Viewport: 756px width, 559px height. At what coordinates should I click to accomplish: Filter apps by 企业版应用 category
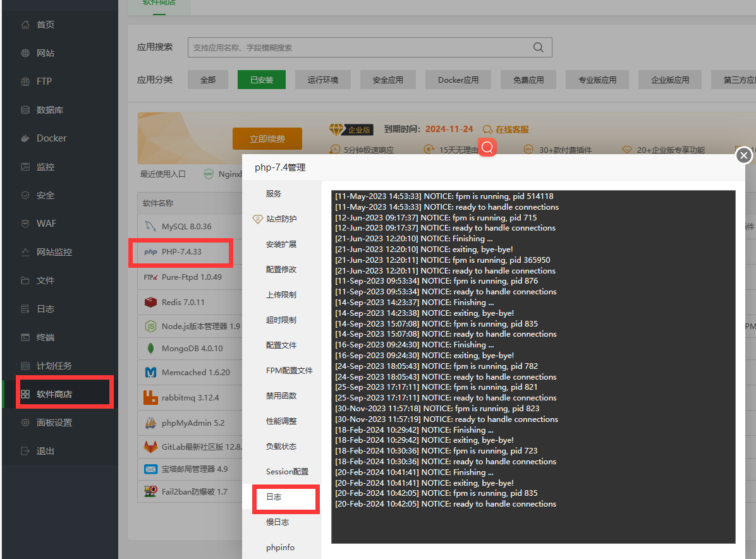[x=669, y=80]
